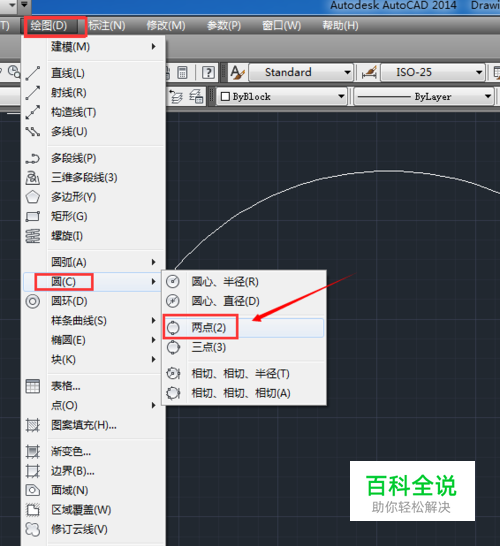This screenshot has width=500, height=546.
Task: Open the Modify (修改) menu
Action: [166, 26]
